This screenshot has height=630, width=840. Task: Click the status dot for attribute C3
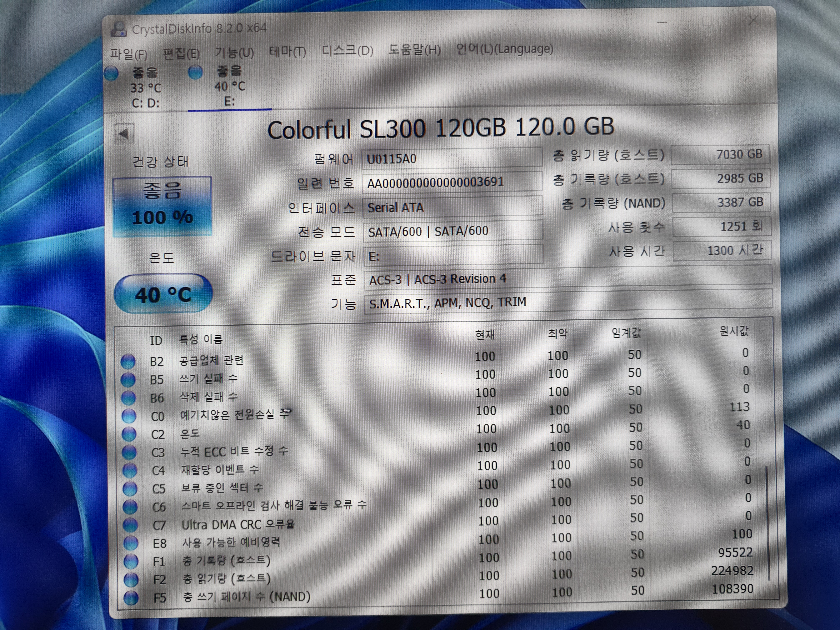click(130, 452)
